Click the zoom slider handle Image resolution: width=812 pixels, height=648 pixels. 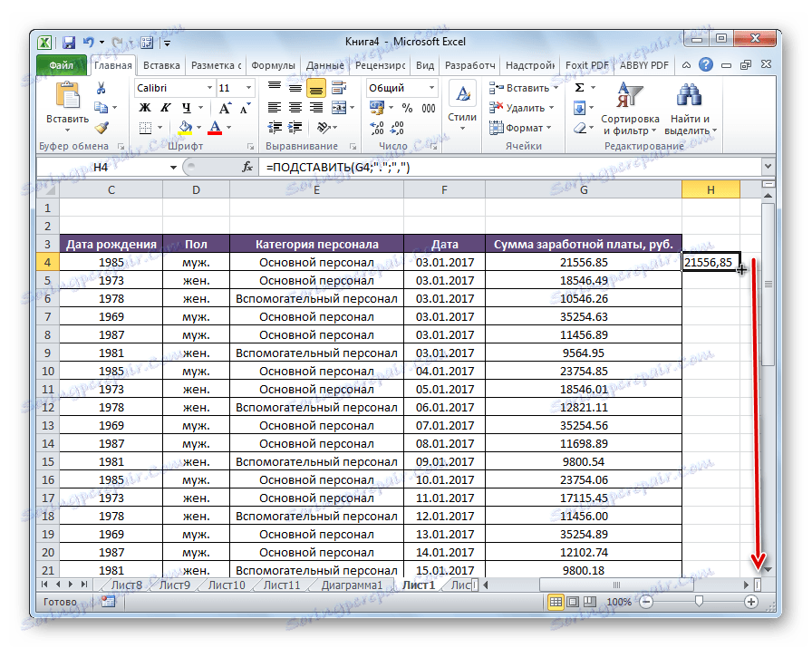coord(699,601)
